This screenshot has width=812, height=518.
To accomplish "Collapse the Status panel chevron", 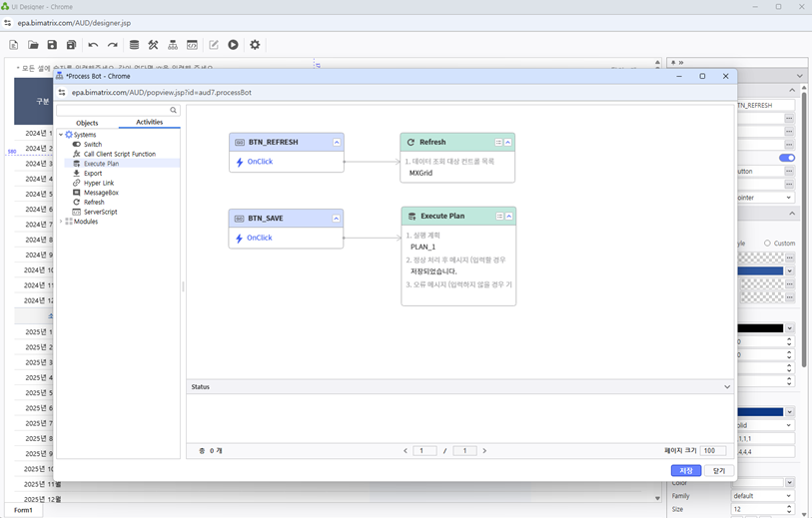I will (727, 386).
